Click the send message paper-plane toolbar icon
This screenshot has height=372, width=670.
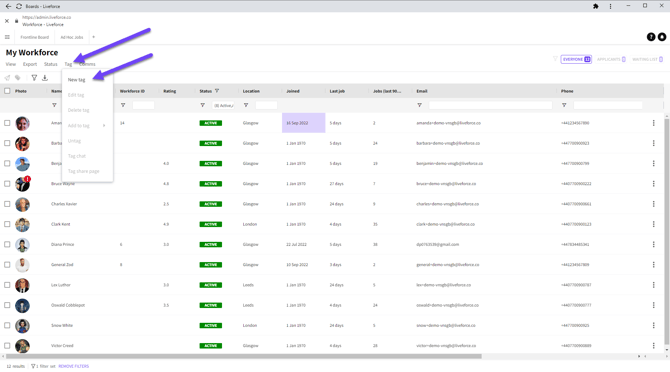coord(7,78)
